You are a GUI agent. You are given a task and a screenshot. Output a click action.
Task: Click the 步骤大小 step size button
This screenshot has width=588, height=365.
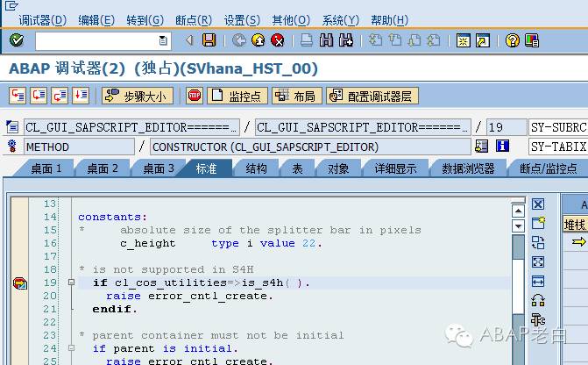tap(138, 96)
